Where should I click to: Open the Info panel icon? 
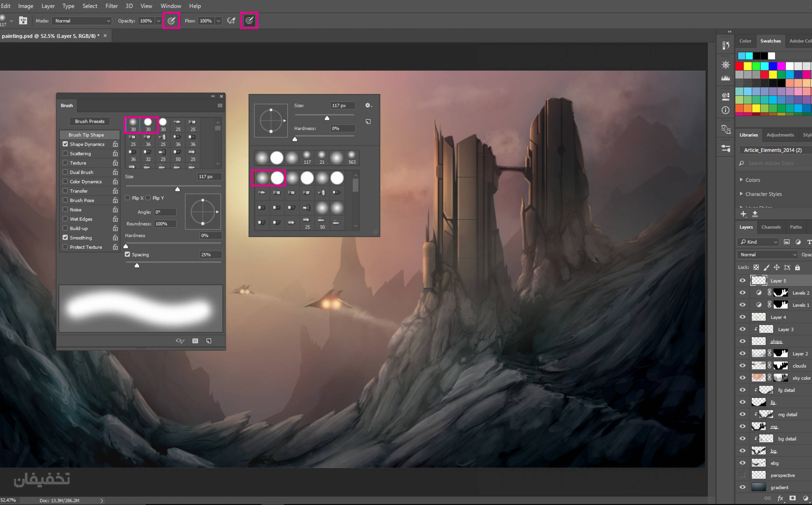[x=726, y=110]
